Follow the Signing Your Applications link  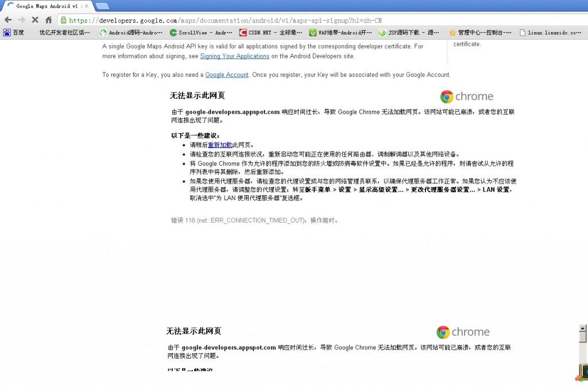click(234, 56)
